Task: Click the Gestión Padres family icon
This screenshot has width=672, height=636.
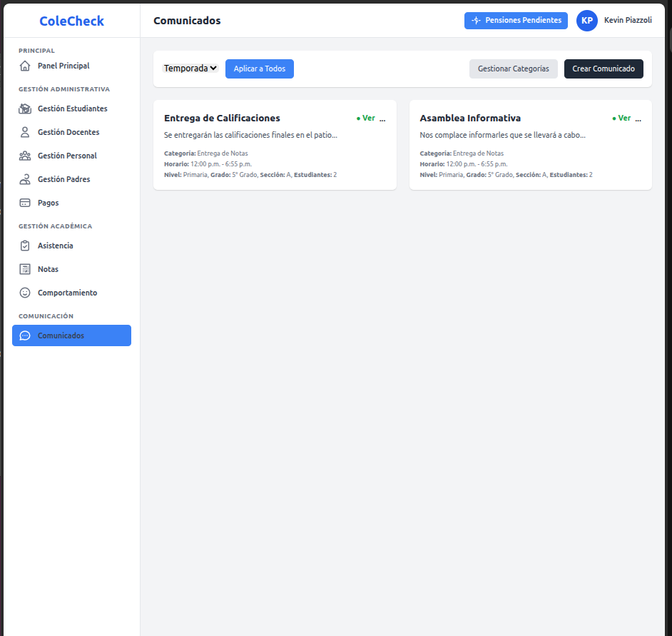Action: click(x=25, y=179)
